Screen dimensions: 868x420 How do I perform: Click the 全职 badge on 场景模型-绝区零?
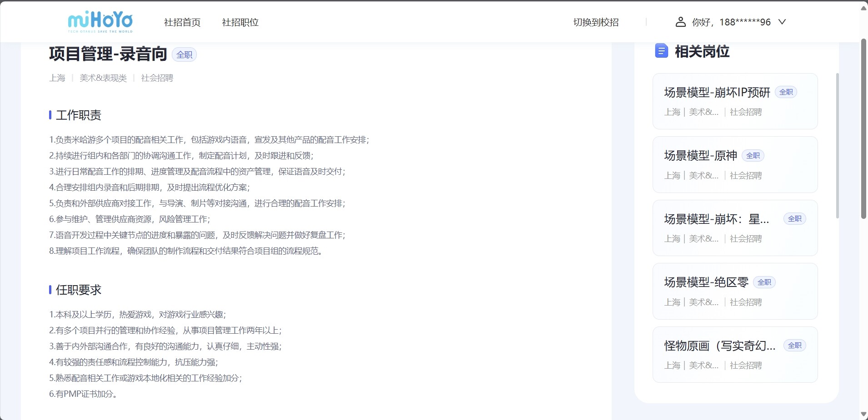(764, 282)
